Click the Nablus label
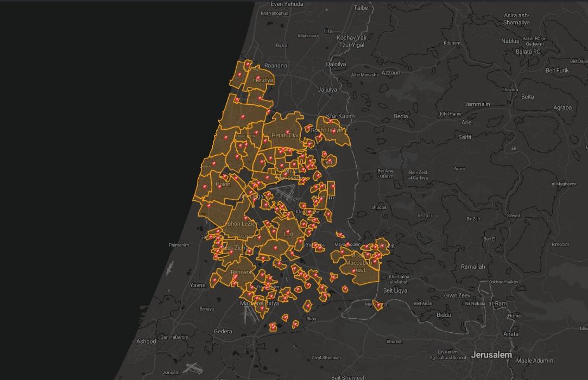Viewport: 588px width, 380px height. (510, 41)
